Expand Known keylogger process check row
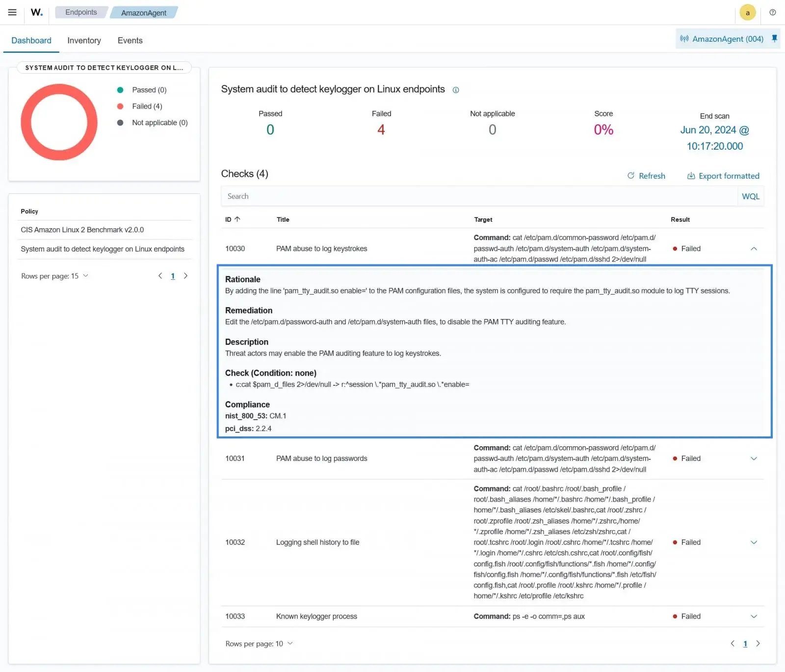The height and width of the screenshot is (672, 785). pyautogui.click(x=754, y=617)
